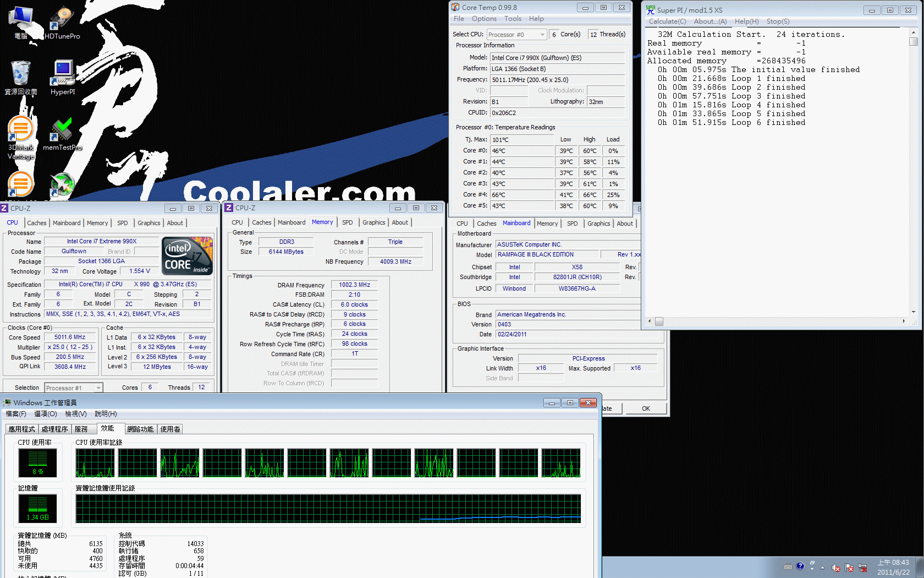Open Task Manager 檢視(V) menu
This screenshot has height=578, width=924.
click(x=75, y=413)
